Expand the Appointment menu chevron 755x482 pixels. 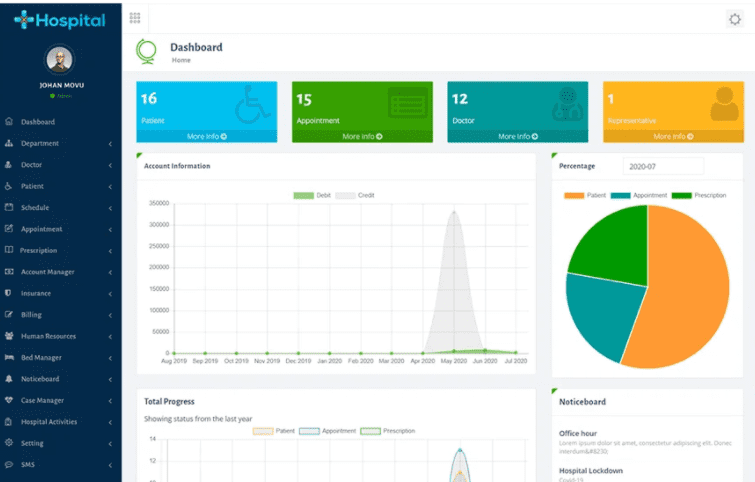[x=110, y=229]
